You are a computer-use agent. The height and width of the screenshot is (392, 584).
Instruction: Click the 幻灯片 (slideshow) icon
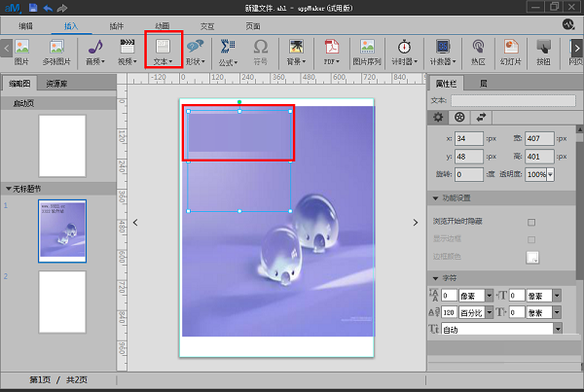[x=511, y=49]
